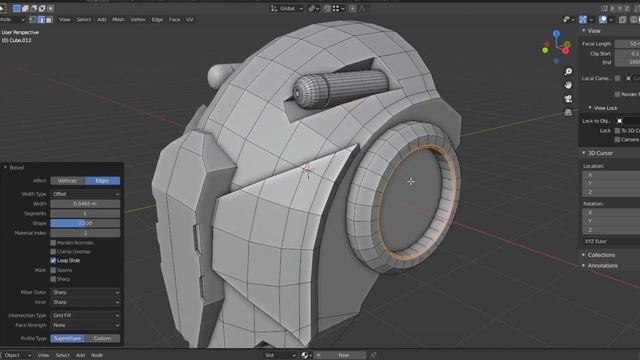
Task: Toggle camera view icon
Action: (x=568, y=99)
